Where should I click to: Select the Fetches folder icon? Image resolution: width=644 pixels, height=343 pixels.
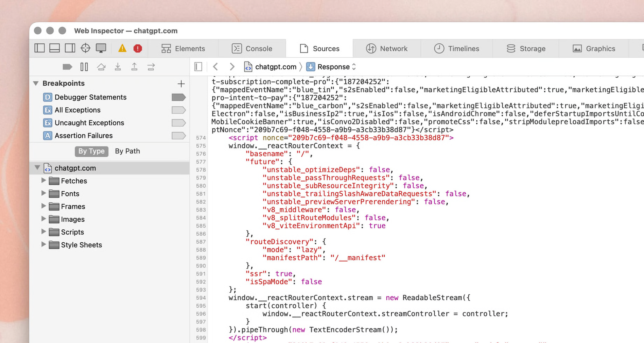(54, 181)
